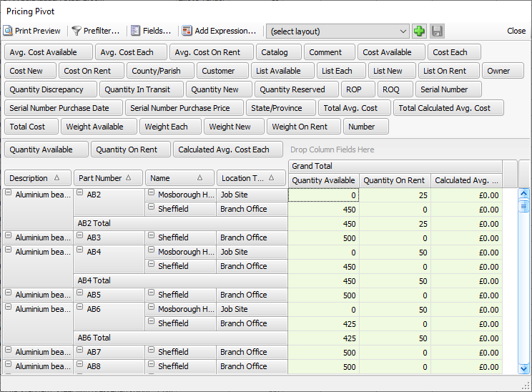Viewport: 532px width, 392px height.
Task: Select the Cost Each field
Action: tap(454, 52)
